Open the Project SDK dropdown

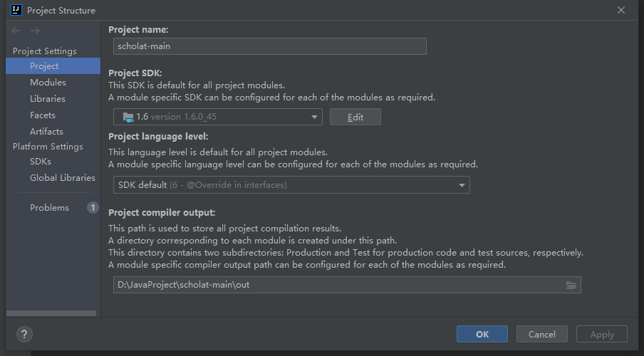218,117
